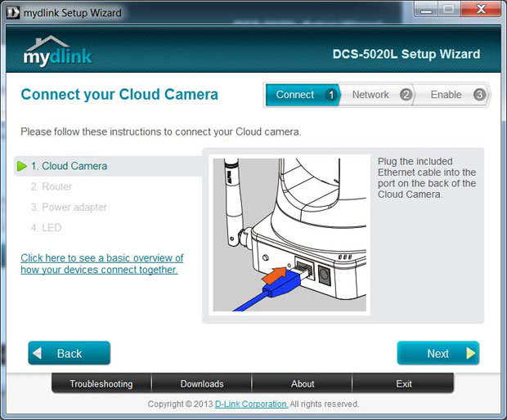Click the 'Please follow these instructions' sentence
Image resolution: width=507 pixels, height=420 pixels.
click(x=161, y=132)
